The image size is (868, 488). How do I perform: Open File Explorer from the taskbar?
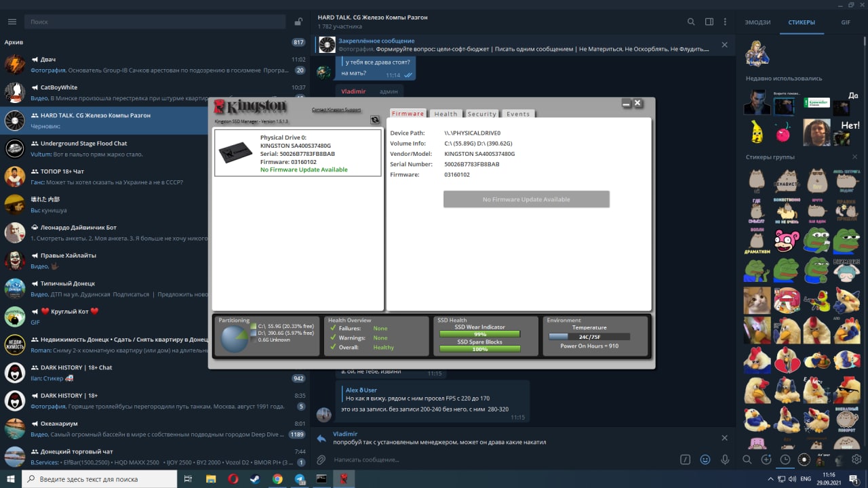coord(210,479)
